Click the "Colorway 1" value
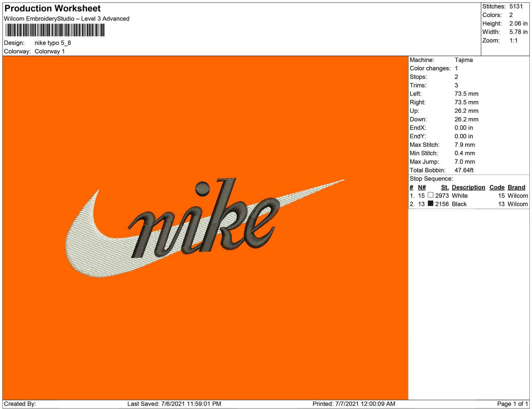532x409 pixels. pyautogui.click(x=50, y=51)
